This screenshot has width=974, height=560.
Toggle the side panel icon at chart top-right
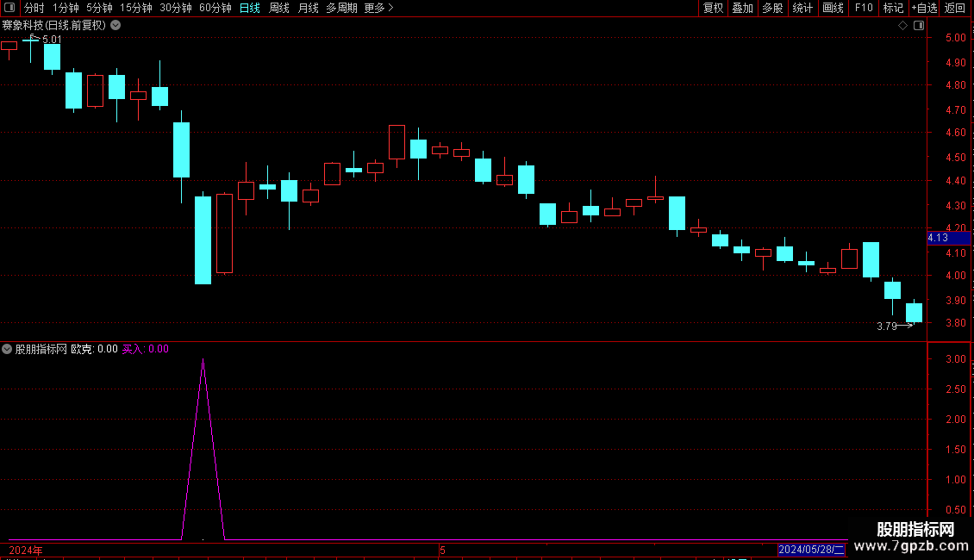919,26
